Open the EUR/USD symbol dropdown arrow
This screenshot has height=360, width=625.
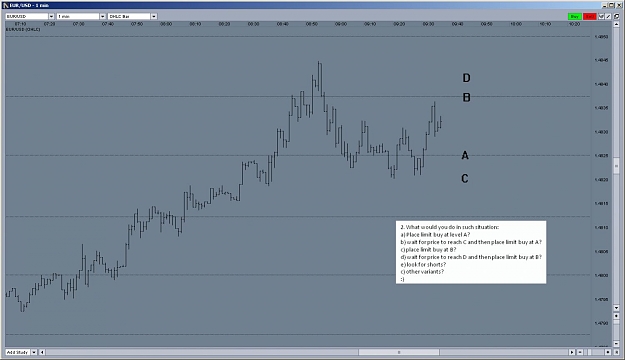click(x=51, y=16)
